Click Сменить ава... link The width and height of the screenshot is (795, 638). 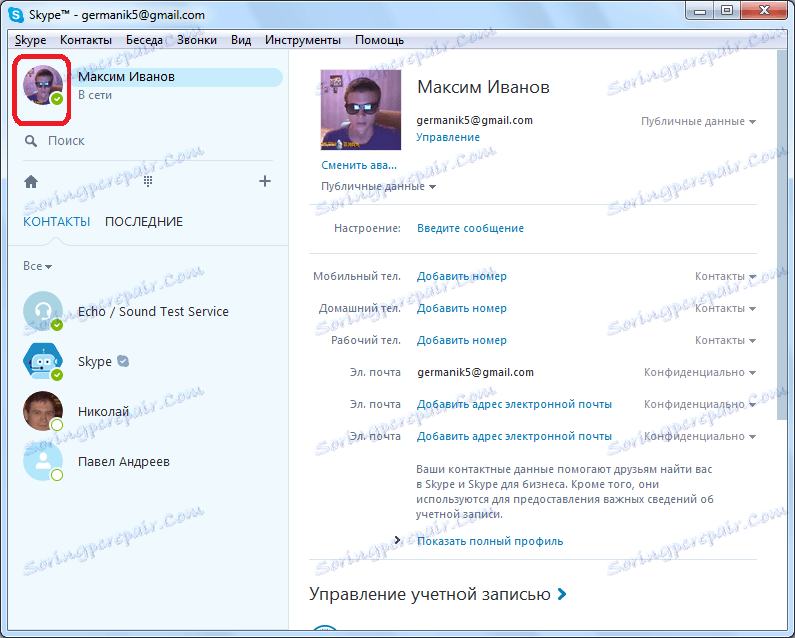(x=359, y=165)
